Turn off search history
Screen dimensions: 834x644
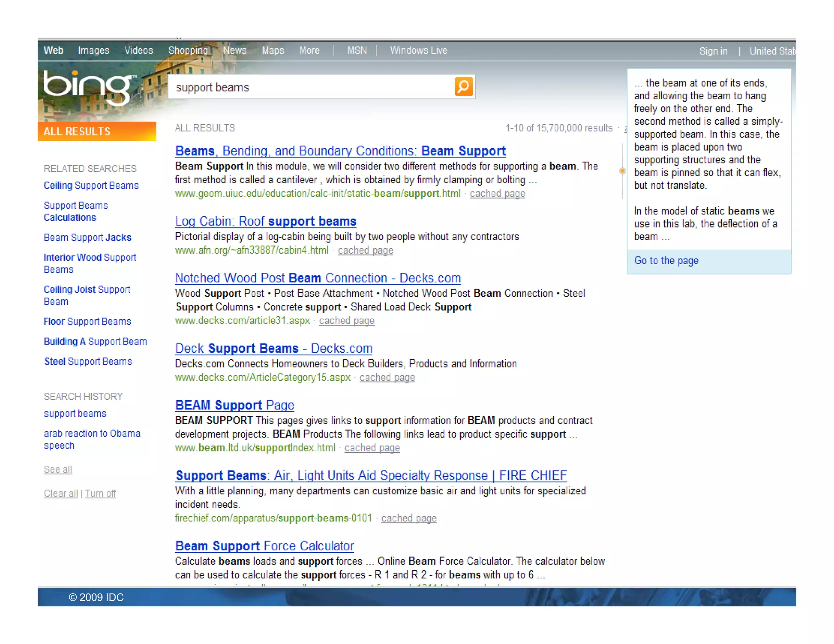[101, 493]
